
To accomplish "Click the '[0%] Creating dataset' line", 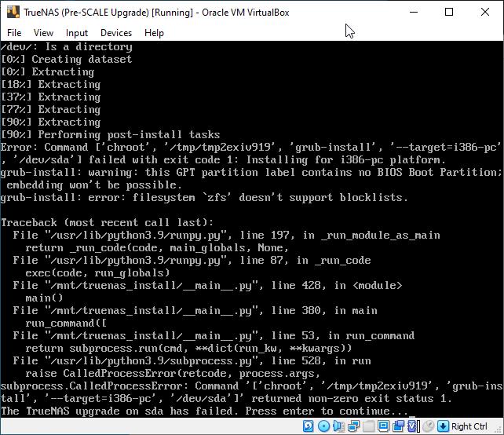I will (66, 59).
